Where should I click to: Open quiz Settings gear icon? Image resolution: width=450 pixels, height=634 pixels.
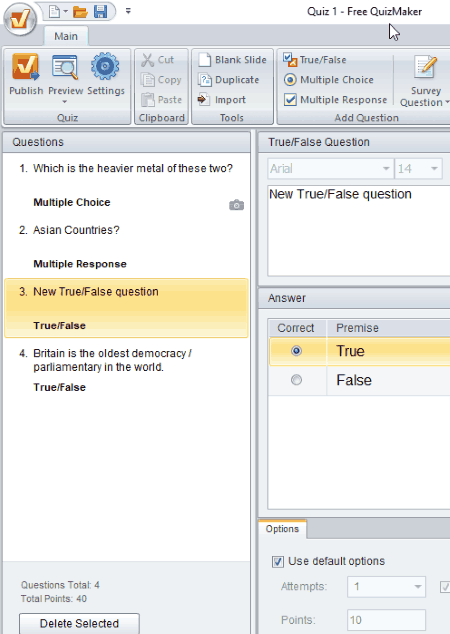tap(105, 66)
